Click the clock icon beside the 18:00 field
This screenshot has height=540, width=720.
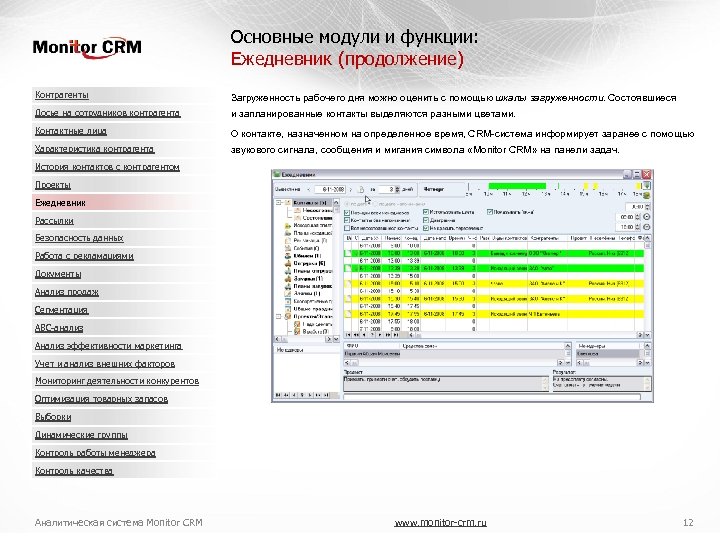click(647, 227)
